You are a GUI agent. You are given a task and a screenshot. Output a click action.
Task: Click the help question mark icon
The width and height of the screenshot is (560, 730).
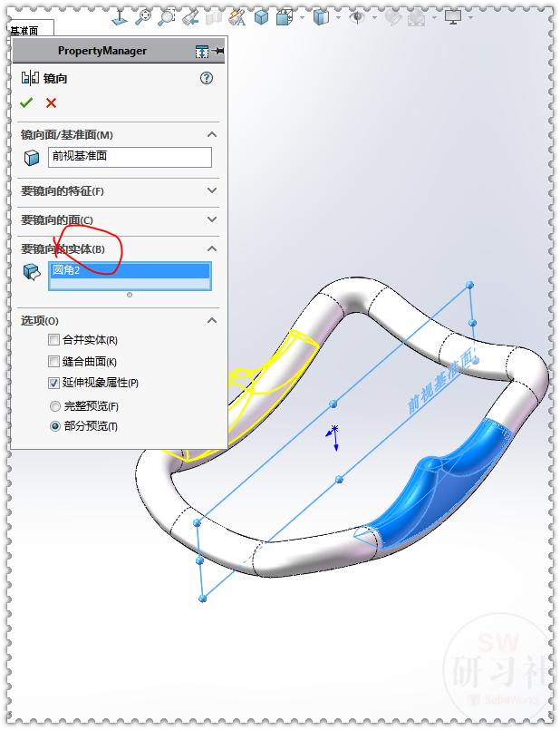click(206, 78)
